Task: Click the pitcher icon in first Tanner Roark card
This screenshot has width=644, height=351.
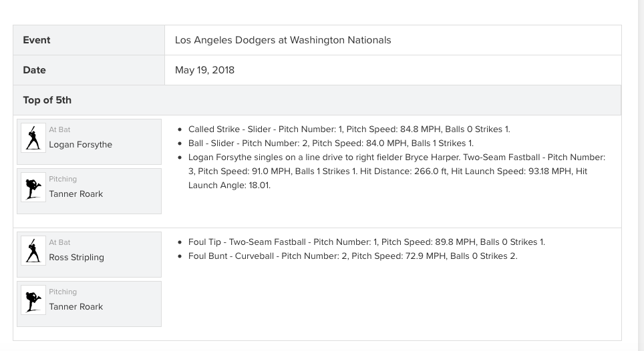Action: click(33, 188)
